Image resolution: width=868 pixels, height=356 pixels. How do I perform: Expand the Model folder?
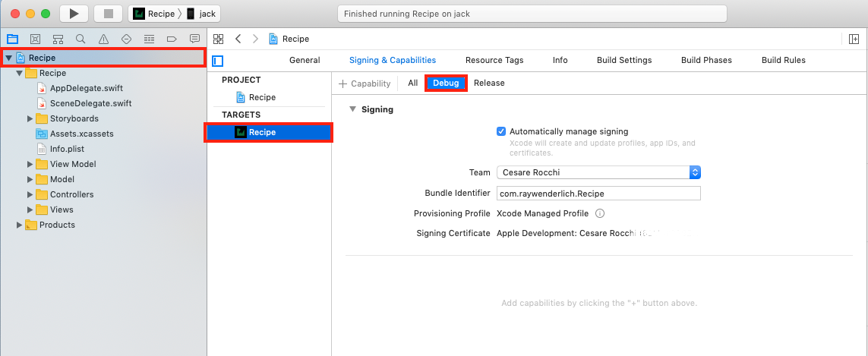tap(30, 179)
